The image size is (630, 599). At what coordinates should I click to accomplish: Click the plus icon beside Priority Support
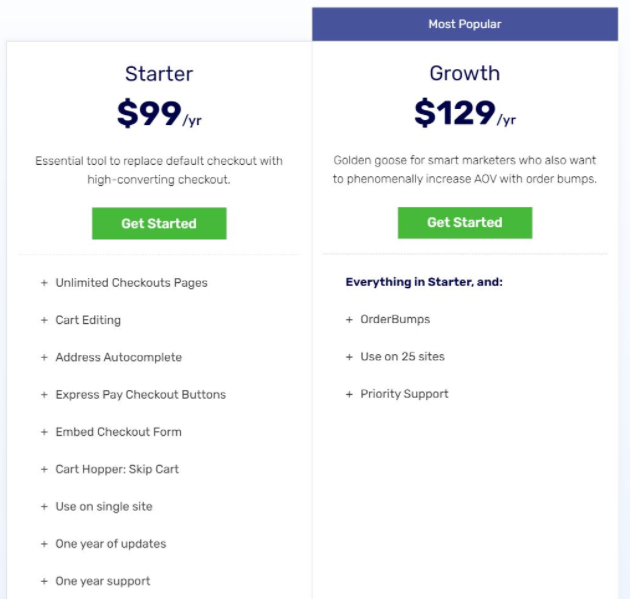point(349,394)
